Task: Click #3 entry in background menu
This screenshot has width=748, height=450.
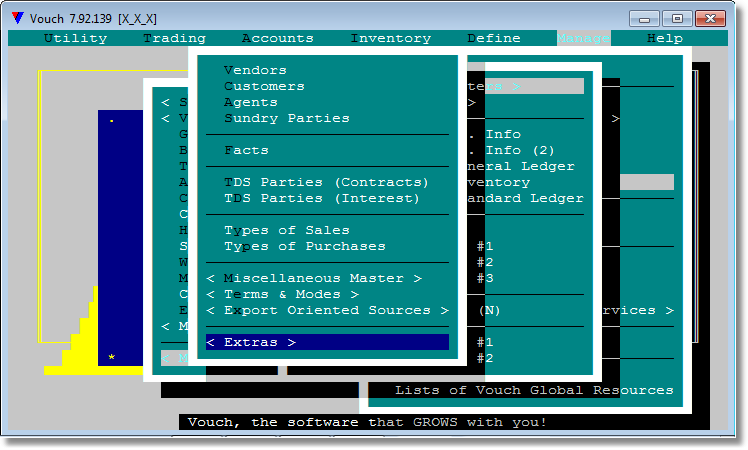Action: coord(485,278)
